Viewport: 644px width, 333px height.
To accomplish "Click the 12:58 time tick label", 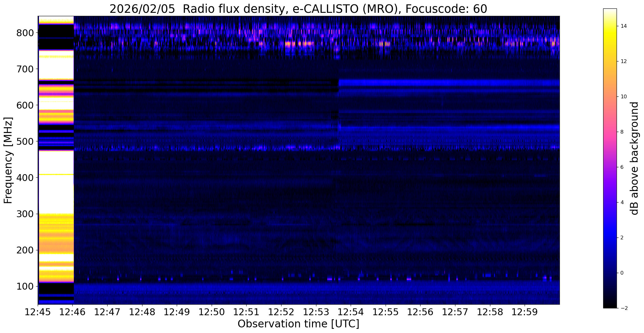I will (x=490, y=312).
